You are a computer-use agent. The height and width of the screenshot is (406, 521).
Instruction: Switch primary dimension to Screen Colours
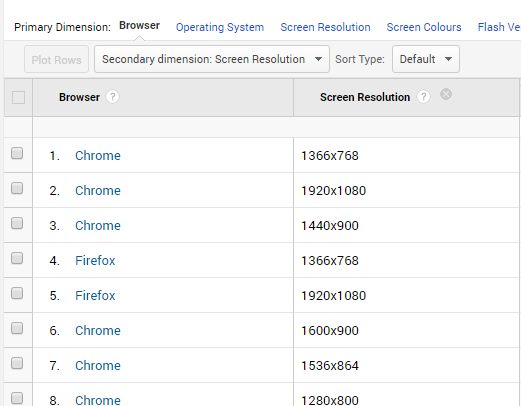(x=424, y=27)
